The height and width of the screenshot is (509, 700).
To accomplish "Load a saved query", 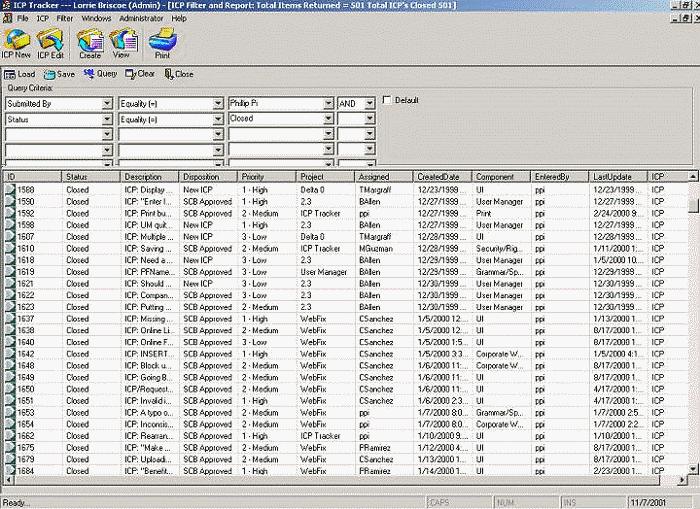I will (x=20, y=74).
